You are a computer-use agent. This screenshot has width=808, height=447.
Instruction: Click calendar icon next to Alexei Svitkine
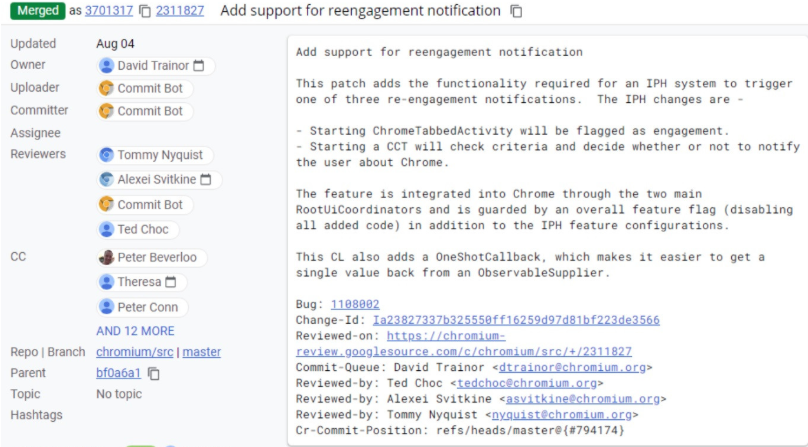206,179
